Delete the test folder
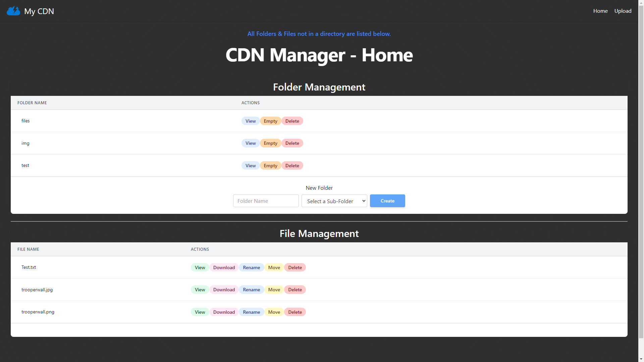This screenshot has height=362, width=644. coord(292,166)
